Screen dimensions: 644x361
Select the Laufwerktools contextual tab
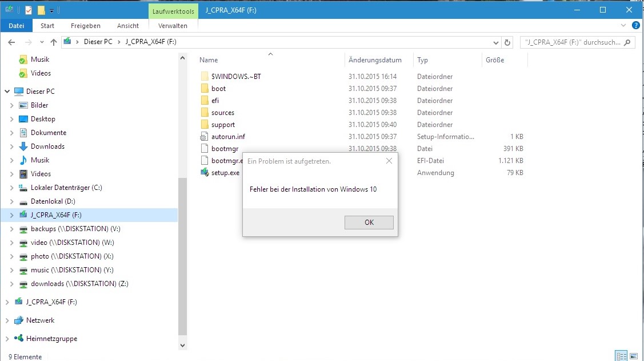(x=173, y=11)
